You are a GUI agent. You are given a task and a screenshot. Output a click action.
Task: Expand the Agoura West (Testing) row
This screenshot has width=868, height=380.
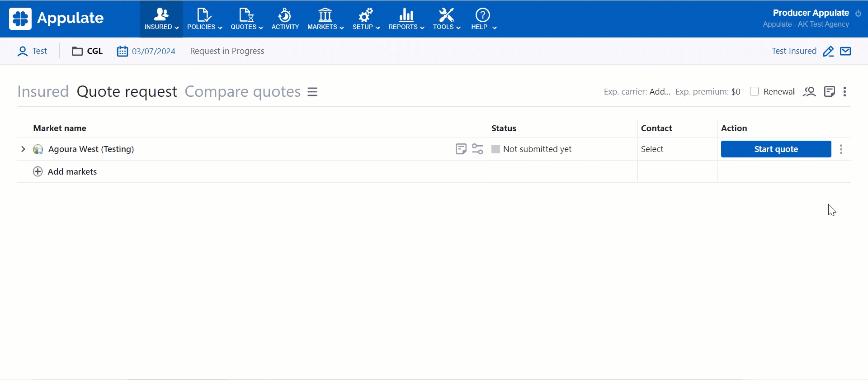(23, 149)
